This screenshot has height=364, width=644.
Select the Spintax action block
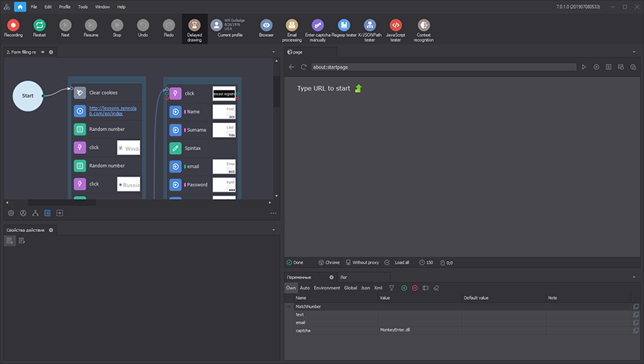coord(203,148)
